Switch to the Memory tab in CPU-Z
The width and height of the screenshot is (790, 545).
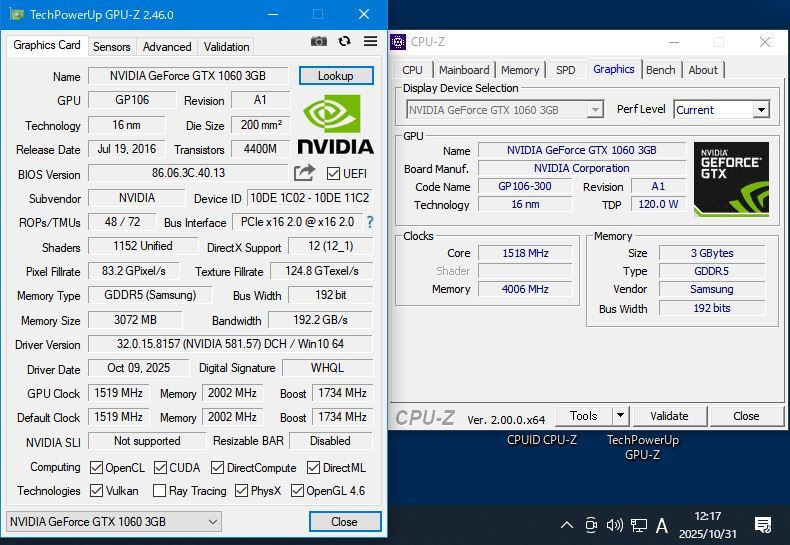(520, 70)
